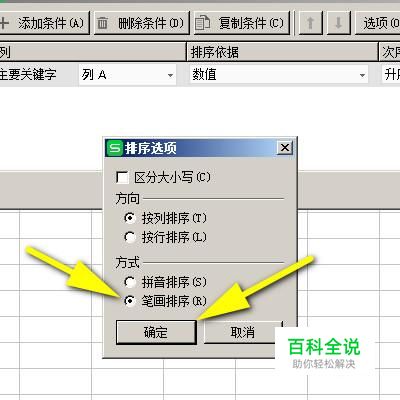Enable the 区分大小写 checkbox
The image size is (400, 400).
coord(122,177)
